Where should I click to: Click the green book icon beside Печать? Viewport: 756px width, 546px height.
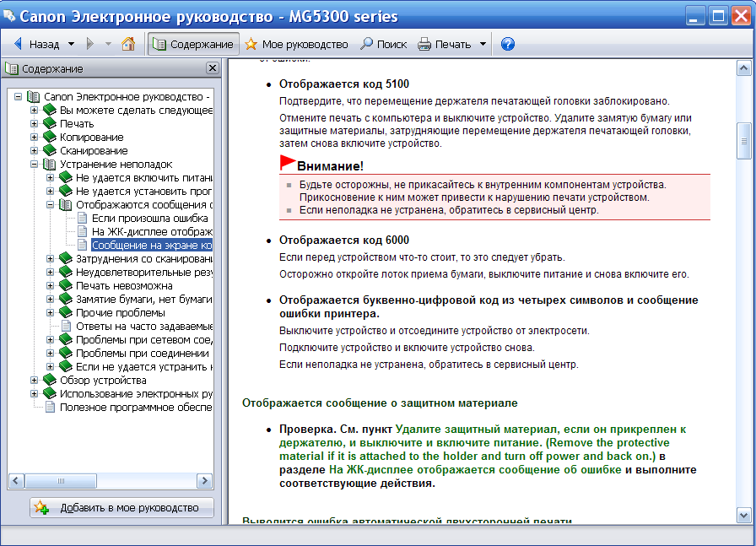point(50,123)
